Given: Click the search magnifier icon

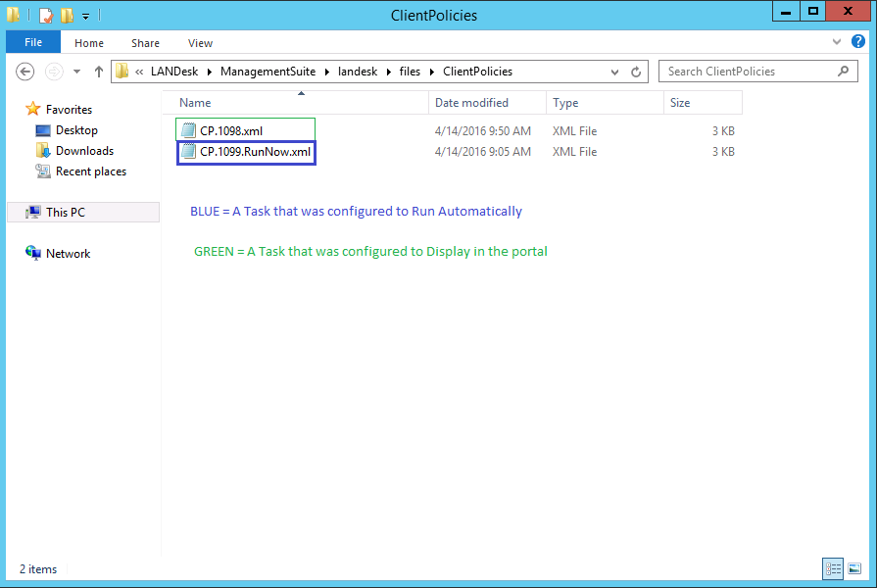Looking at the screenshot, I should click(x=843, y=71).
